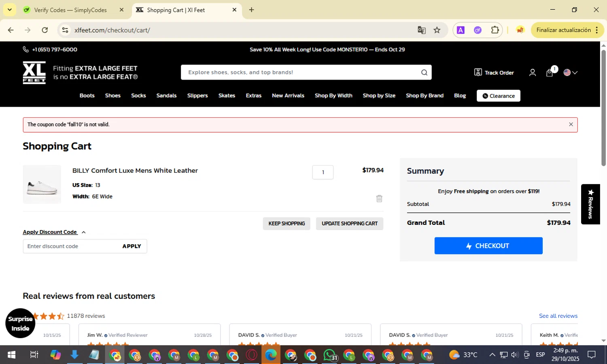
Task: Open Shop By Brand menu
Action: [424, 95]
